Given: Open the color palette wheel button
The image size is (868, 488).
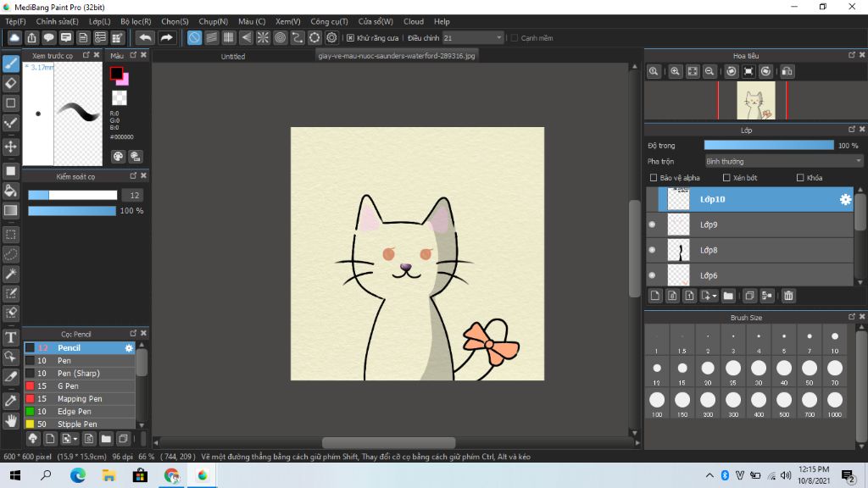Looking at the screenshot, I should 118,157.
